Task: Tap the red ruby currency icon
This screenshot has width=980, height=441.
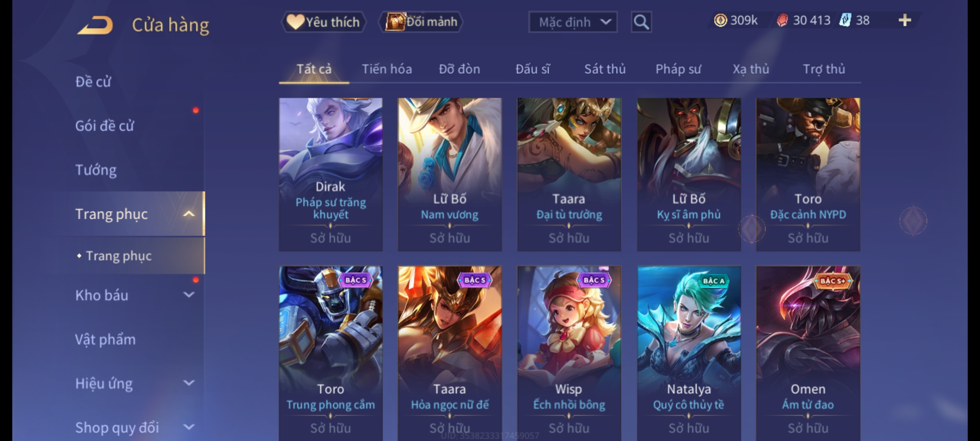Action: 782,20
